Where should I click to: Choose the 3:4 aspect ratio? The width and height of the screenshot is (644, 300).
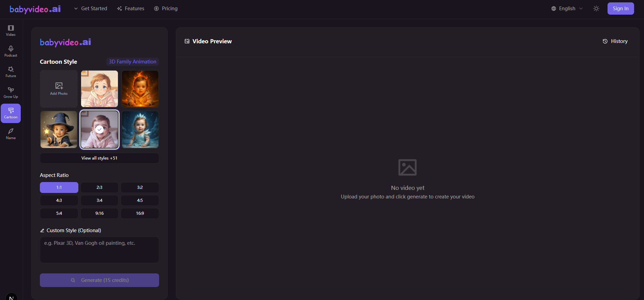[x=99, y=200]
